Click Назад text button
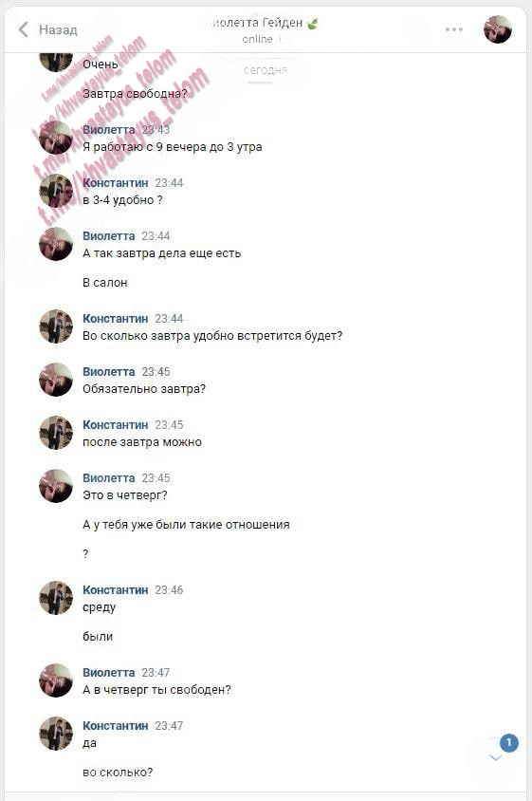Image resolution: width=532 pixels, height=801 pixels. click(58, 29)
